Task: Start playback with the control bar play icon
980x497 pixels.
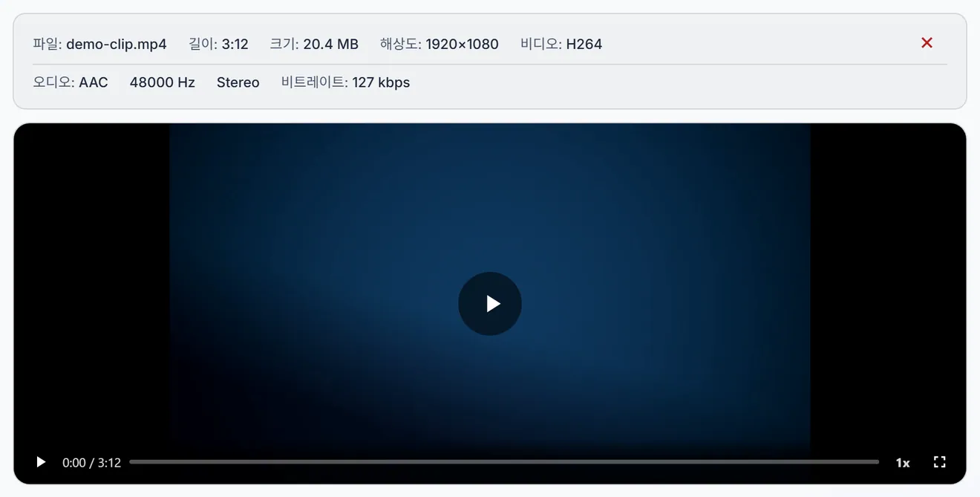Action: pos(41,462)
